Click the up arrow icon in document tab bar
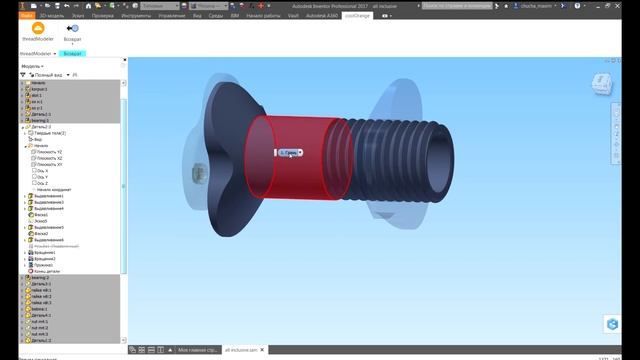Viewport: 640px width, 360px height. [x=170, y=350]
